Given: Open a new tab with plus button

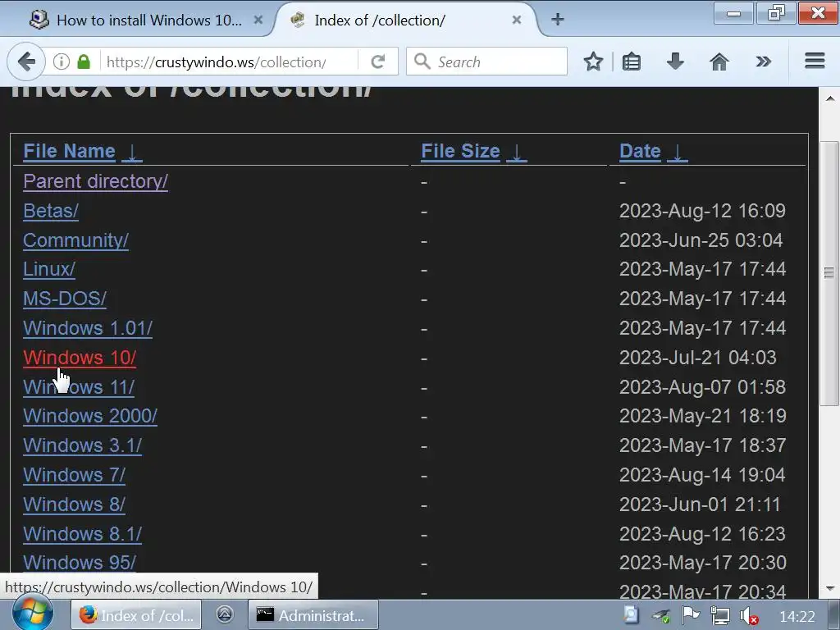Looking at the screenshot, I should tap(558, 20).
